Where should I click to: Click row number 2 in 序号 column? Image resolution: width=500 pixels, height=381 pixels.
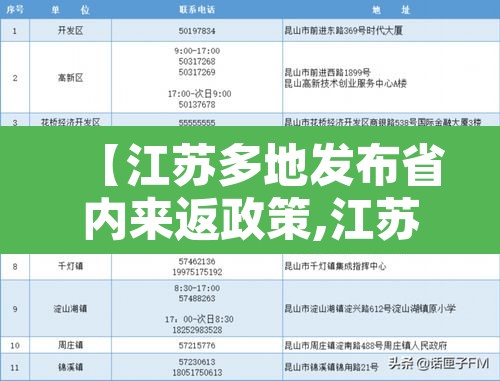coord(15,78)
